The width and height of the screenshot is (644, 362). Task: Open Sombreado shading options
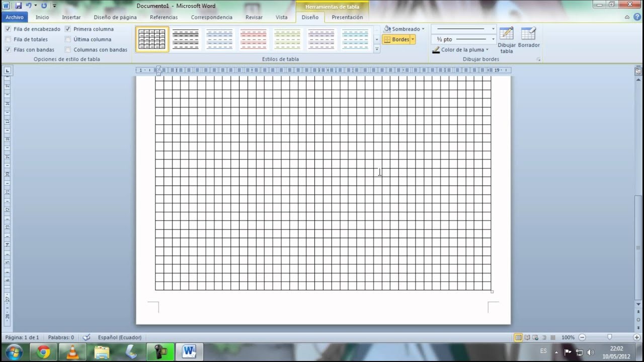pyautogui.click(x=403, y=29)
